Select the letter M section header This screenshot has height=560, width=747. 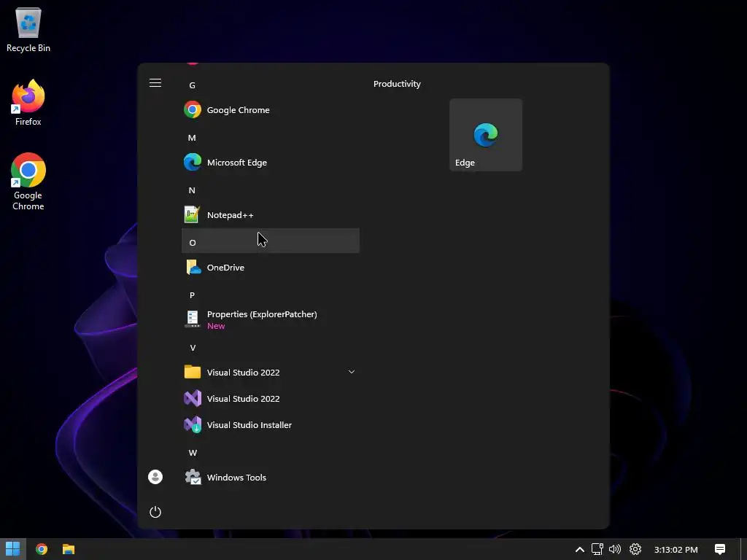tap(271, 138)
